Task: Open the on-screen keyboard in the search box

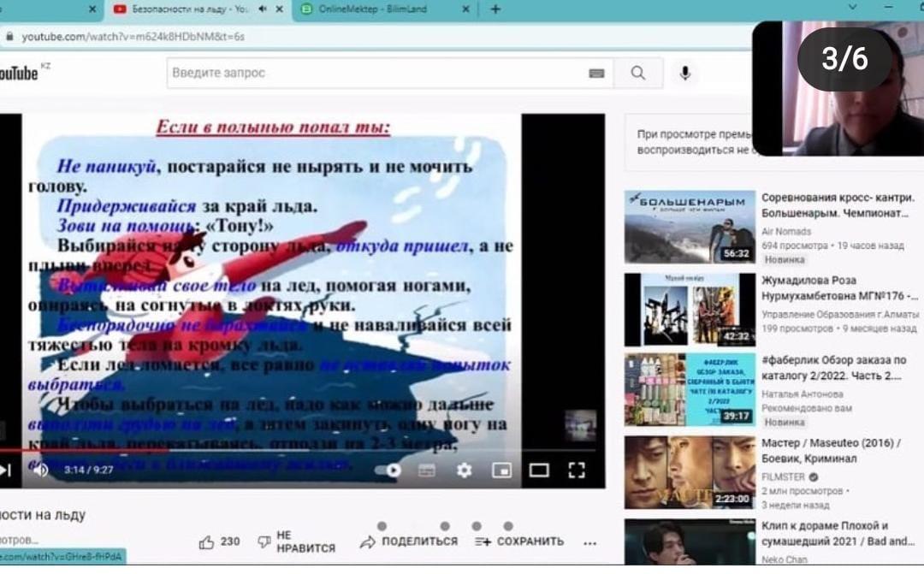Action: 596,74
